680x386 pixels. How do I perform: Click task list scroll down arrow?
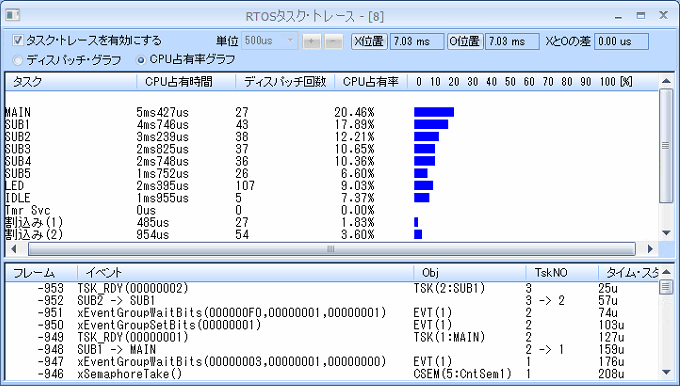pos(666,233)
